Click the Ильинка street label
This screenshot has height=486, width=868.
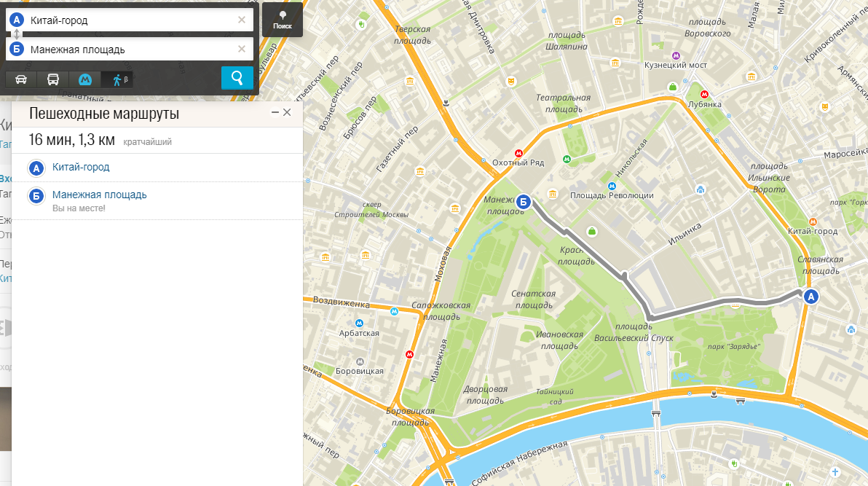[x=684, y=233]
